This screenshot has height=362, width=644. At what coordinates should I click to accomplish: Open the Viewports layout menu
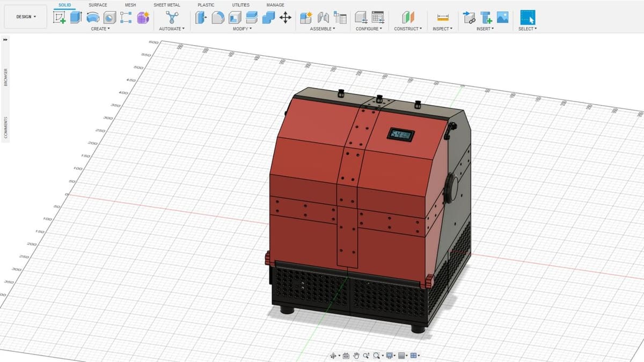[414, 356]
